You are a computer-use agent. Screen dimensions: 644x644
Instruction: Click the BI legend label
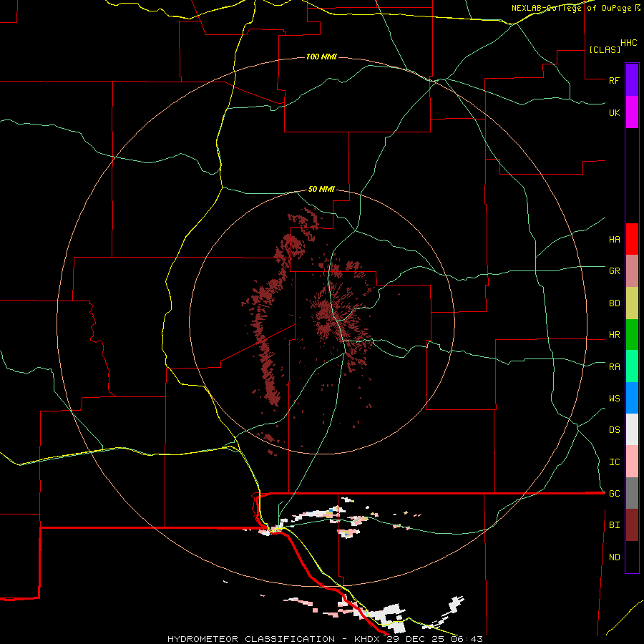pyautogui.click(x=614, y=525)
